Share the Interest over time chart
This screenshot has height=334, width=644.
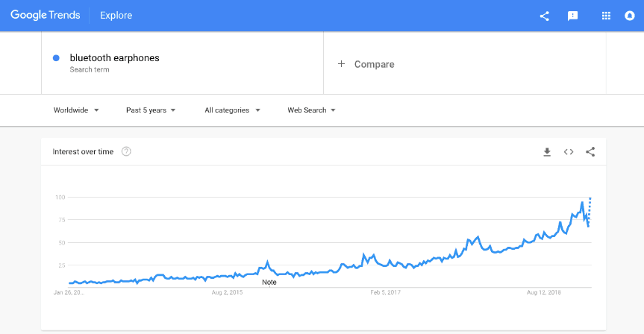tap(590, 152)
